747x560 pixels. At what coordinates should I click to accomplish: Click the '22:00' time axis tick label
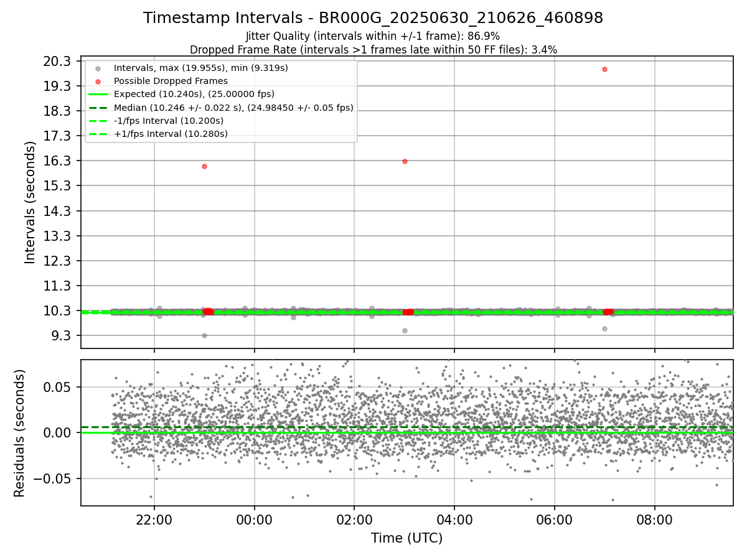(154, 519)
